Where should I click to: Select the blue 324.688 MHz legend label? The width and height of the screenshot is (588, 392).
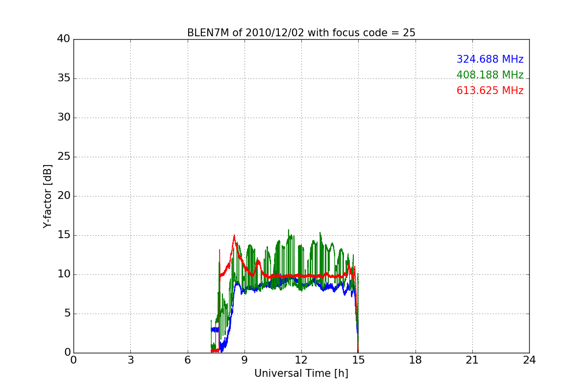490,59
